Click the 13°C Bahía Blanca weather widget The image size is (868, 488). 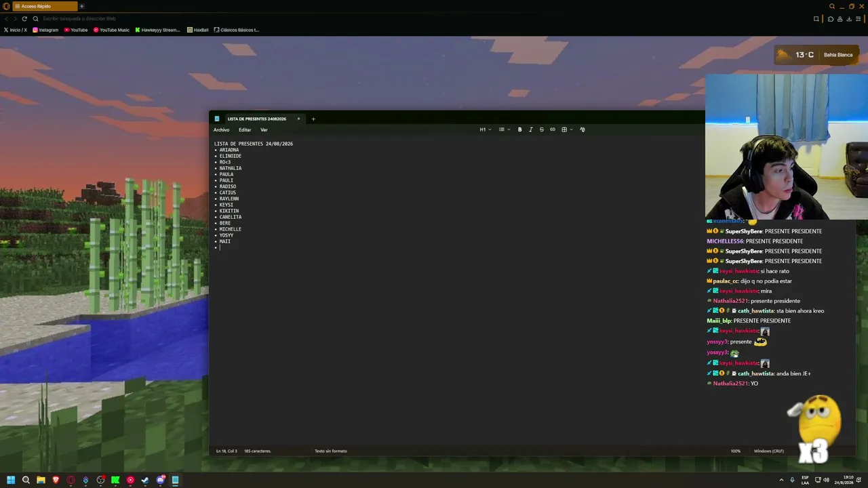[815, 55]
